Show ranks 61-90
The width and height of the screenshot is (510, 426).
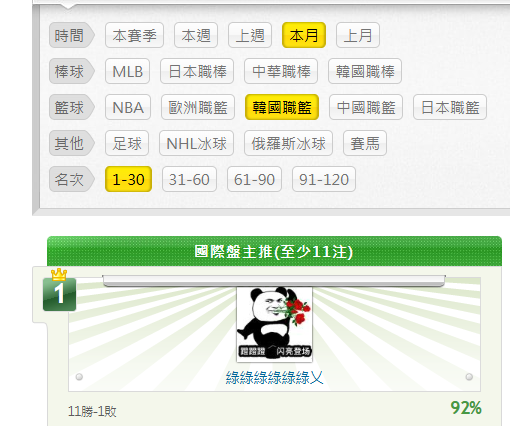pyautogui.click(x=254, y=179)
